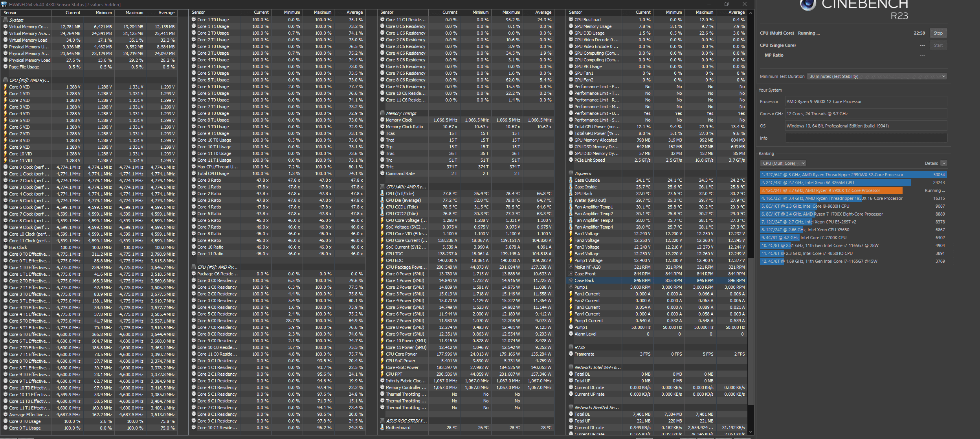Viewport: 980px width, 439px height.
Task: Click the icon beside GPU Bus Load
Action: pos(571,20)
